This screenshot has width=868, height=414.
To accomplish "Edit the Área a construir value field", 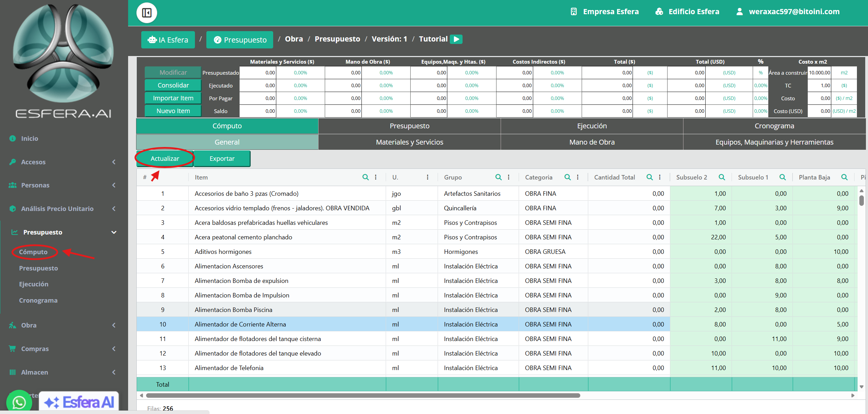I will pos(819,73).
